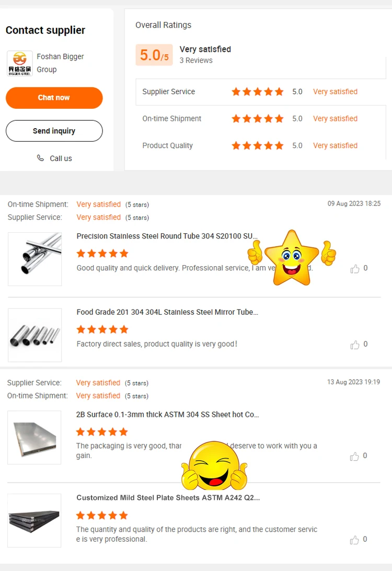Click the stainless steel round tube thumbnail
Viewport: 392px width, 571px height.
point(35,259)
